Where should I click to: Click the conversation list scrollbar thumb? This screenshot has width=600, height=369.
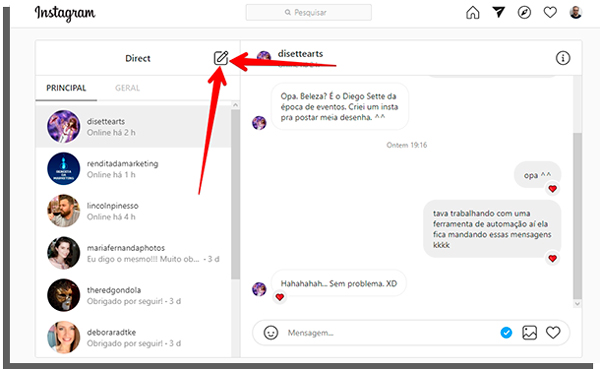click(235, 194)
